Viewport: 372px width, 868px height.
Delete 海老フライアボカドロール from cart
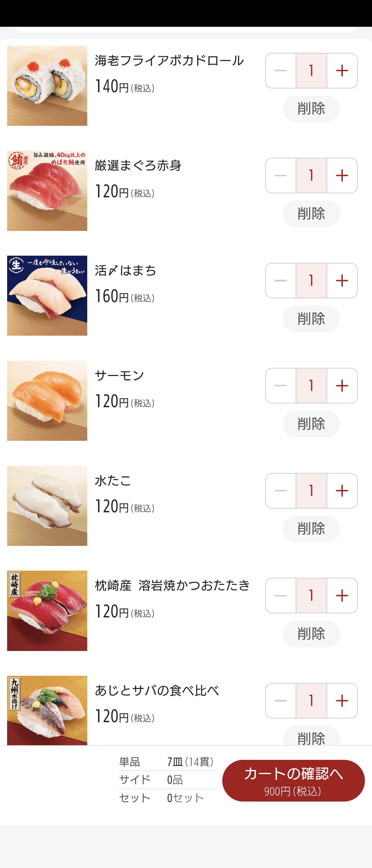311,109
